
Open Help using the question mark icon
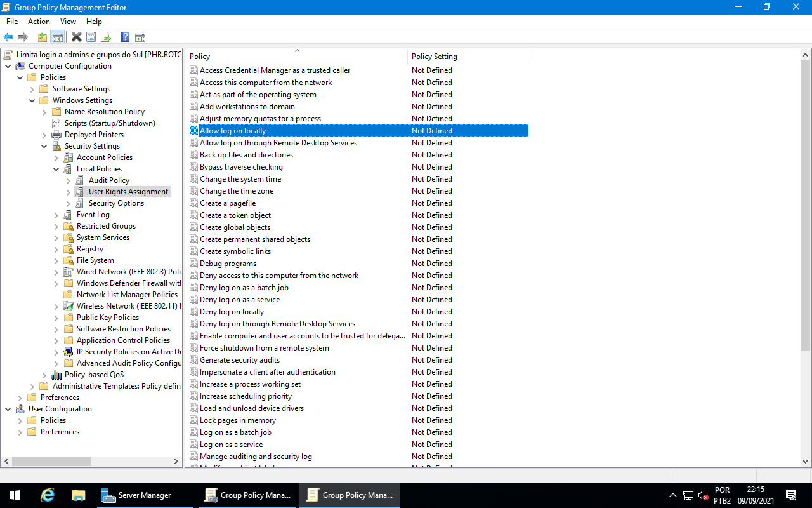(x=125, y=36)
